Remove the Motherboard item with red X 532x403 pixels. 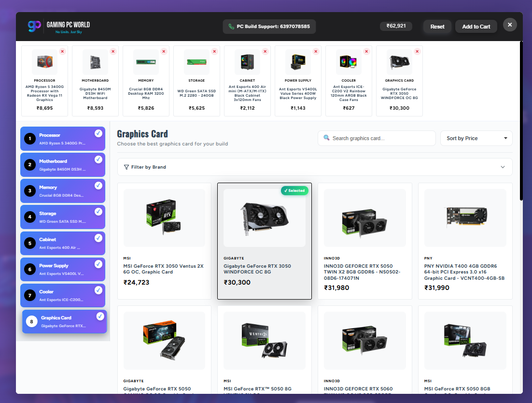[113, 51]
